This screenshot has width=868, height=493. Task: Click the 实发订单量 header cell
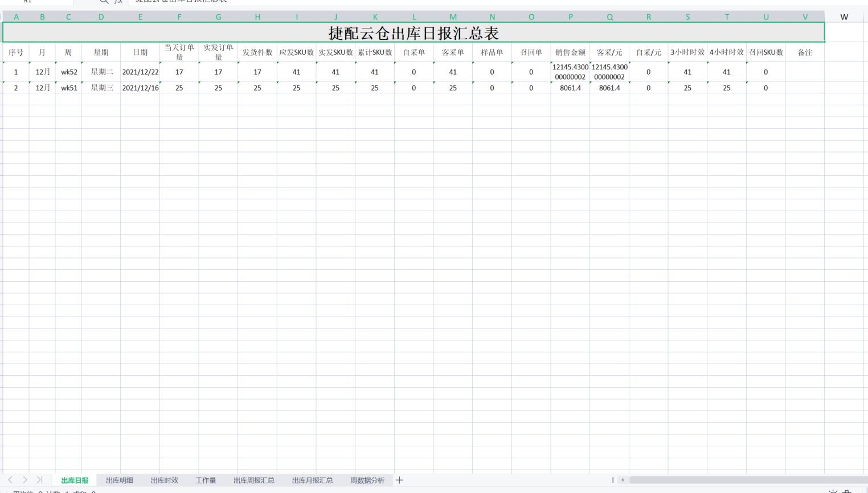point(218,52)
